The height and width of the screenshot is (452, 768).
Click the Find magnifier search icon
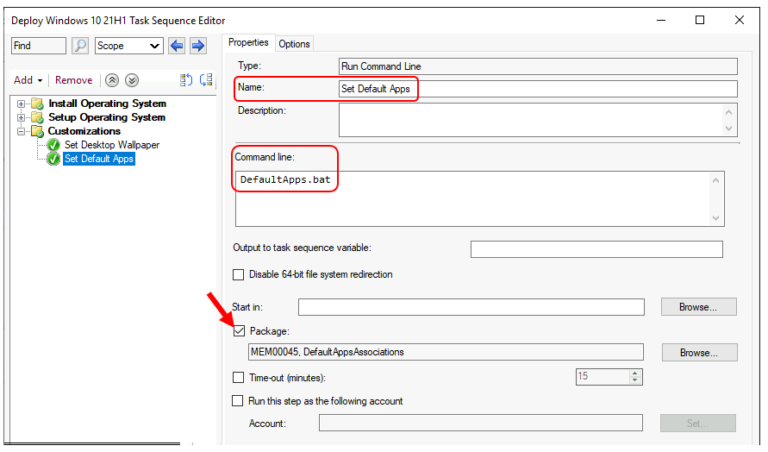[x=81, y=46]
